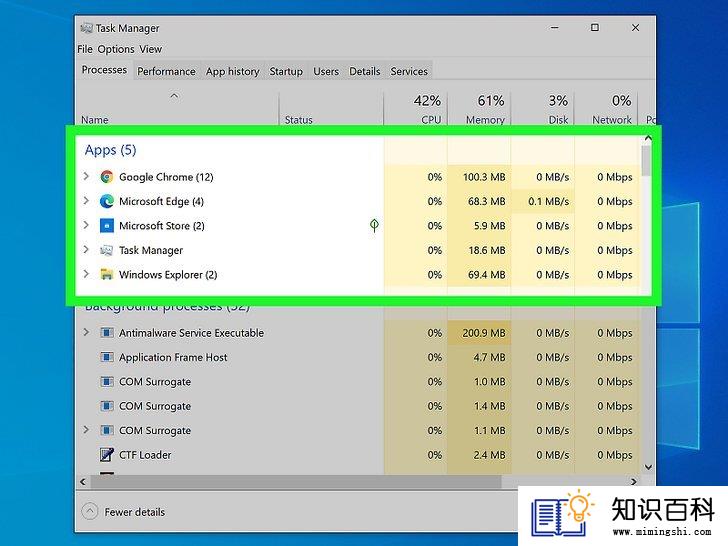The height and width of the screenshot is (546, 728).
Task: Click the Apps (5) group heading
Action: click(x=110, y=150)
